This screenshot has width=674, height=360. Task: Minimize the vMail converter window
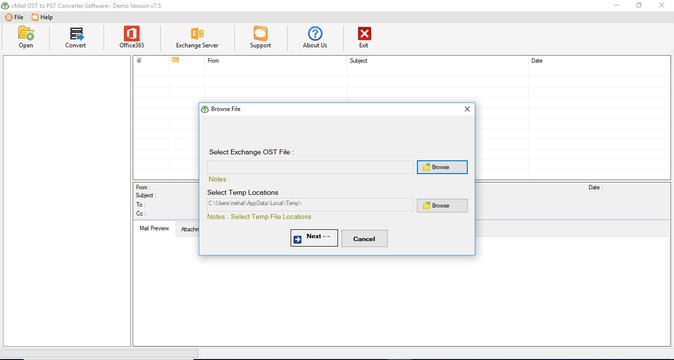616,6
